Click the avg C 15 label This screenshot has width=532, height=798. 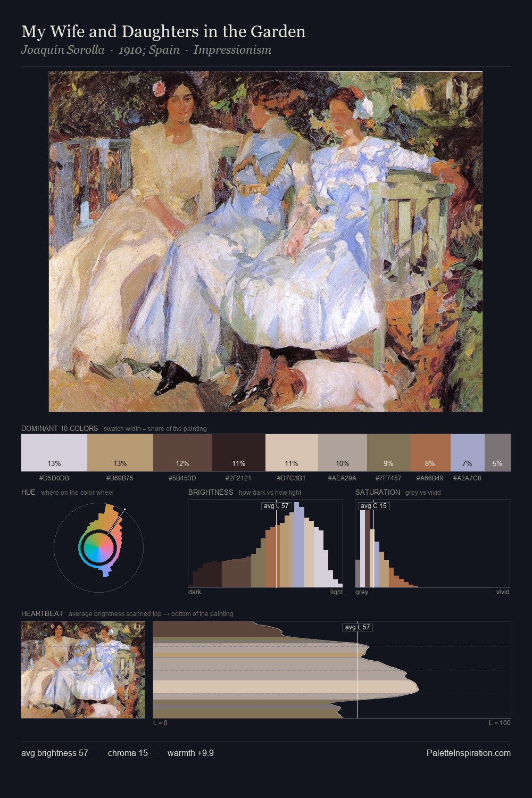(x=373, y=506)
